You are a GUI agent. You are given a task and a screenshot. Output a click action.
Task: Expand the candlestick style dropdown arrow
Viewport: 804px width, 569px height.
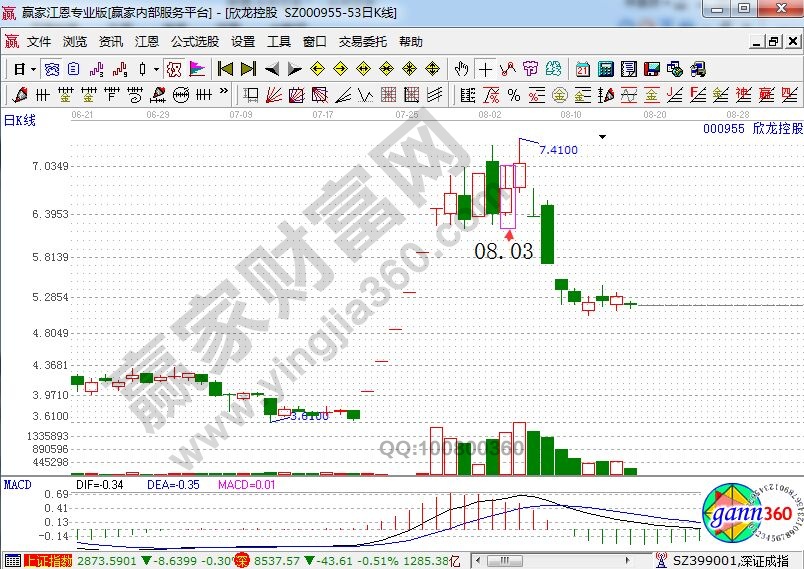click(155, 69)
